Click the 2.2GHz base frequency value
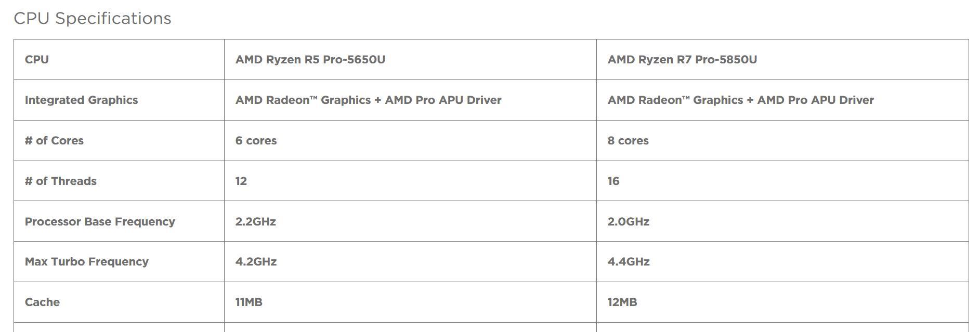Viewport: 980px width, 332px height. 255,221
